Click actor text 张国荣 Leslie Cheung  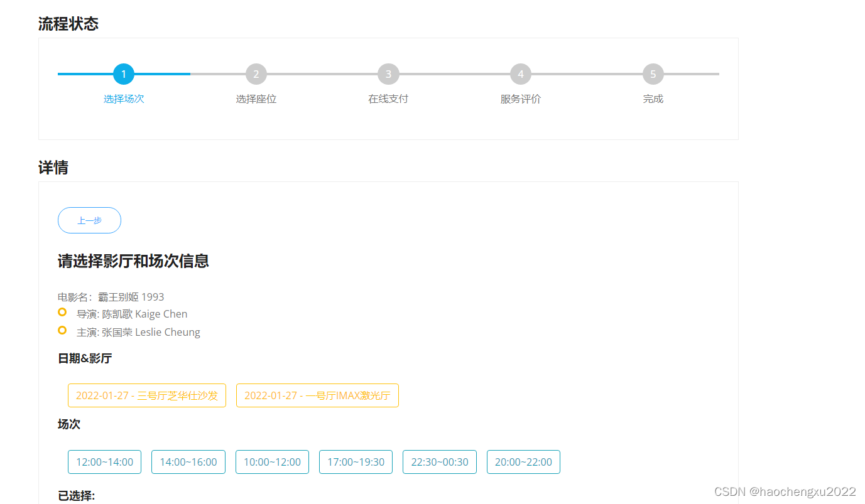151,332
